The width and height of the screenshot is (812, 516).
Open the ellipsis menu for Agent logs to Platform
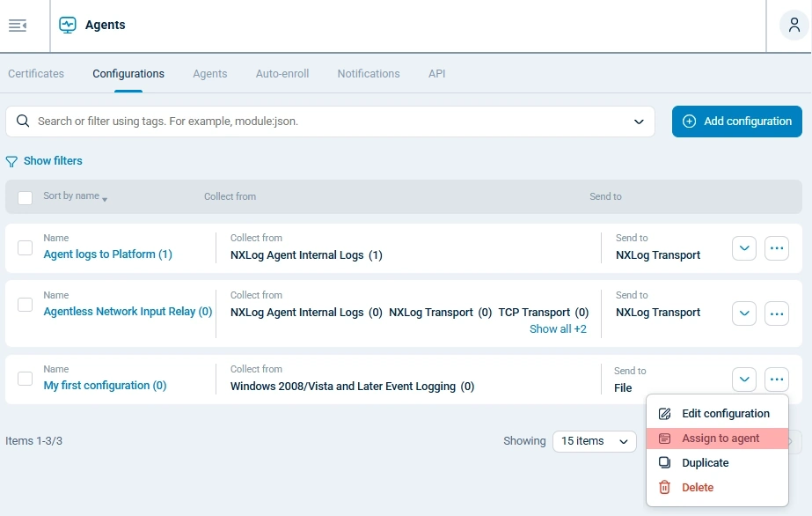click(x=776, y=247)
